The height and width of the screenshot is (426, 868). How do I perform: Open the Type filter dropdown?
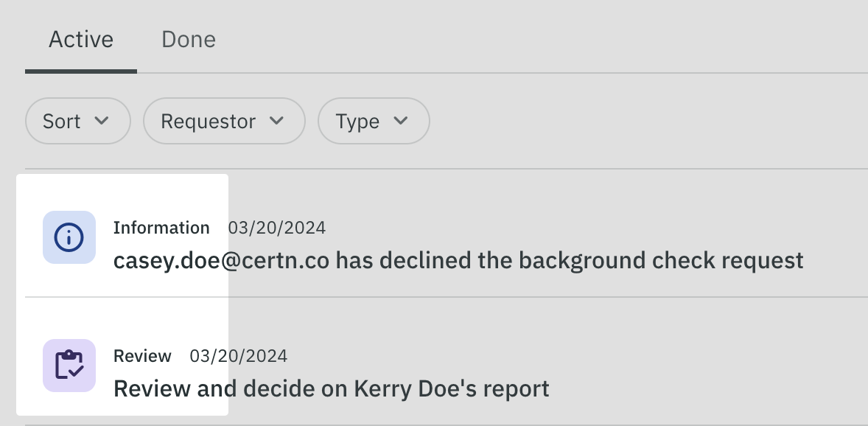pyautogui.click(x=373, y=121)
